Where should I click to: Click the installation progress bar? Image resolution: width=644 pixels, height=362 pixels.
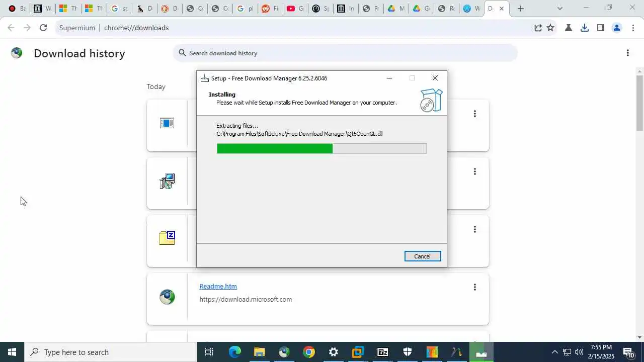click(x=321, y=148)
